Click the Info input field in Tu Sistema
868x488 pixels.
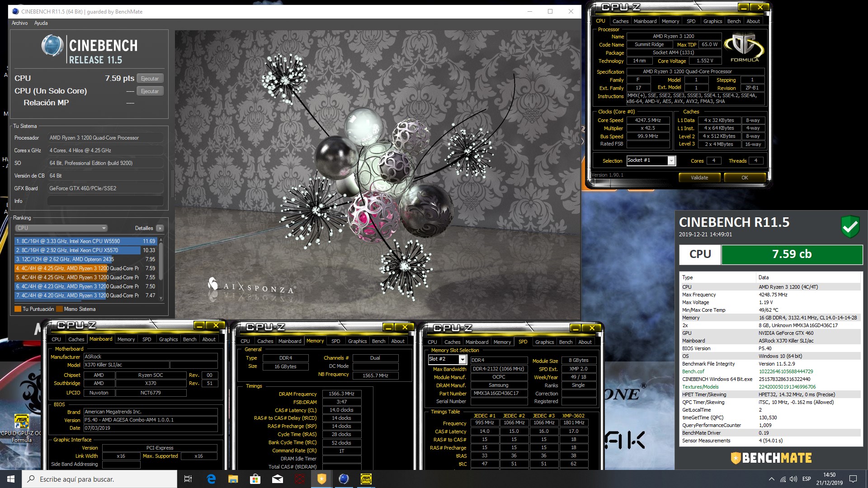coord(106,201)
